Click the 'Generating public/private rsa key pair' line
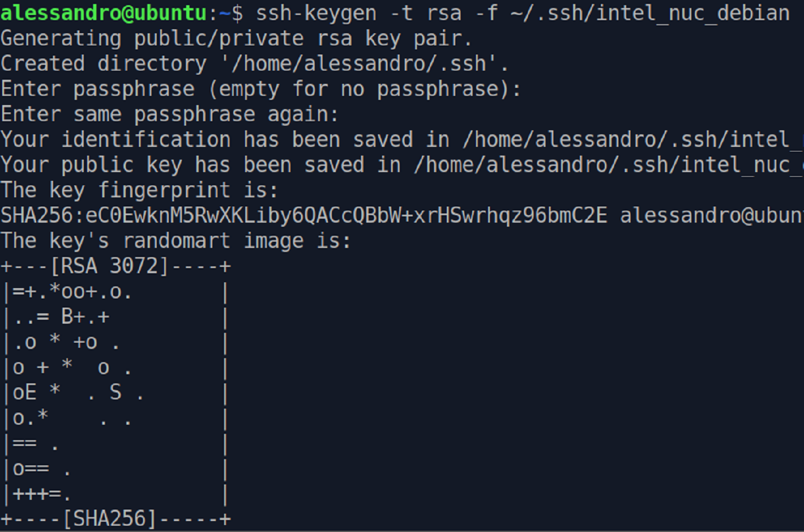The height and width of the screenshot is (532, 804). coord(235,38)
